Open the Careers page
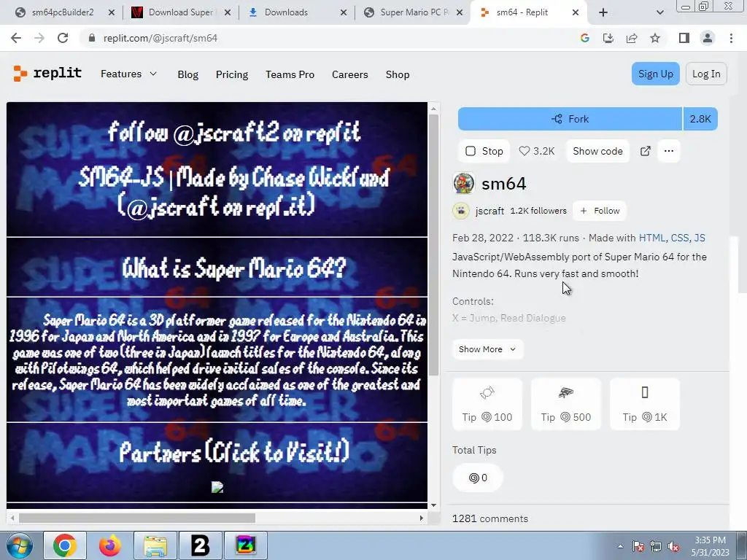747x560 pixels. tap(349, 74)
